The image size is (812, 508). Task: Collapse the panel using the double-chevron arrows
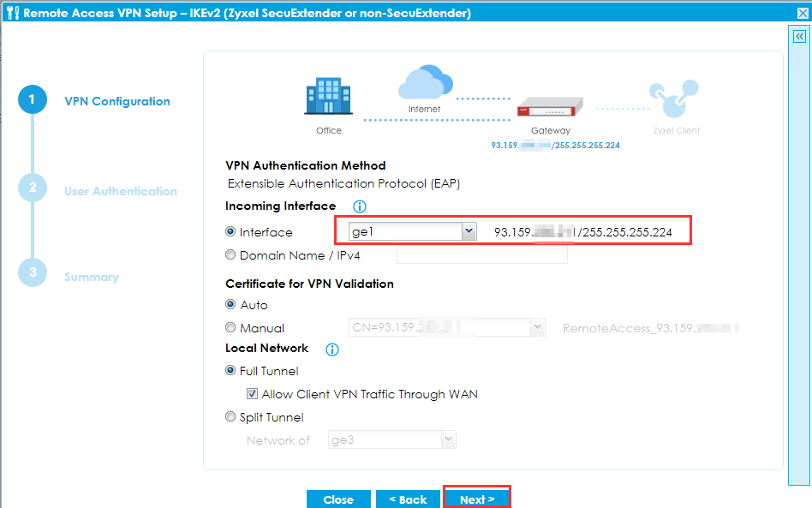pos(798,35)
